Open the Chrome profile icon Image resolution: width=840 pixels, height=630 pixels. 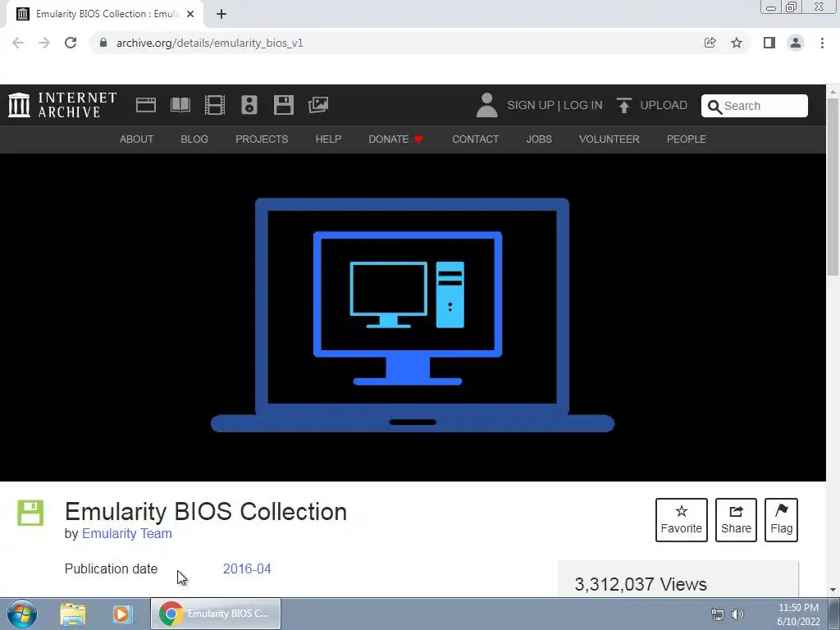click(796, 43)
